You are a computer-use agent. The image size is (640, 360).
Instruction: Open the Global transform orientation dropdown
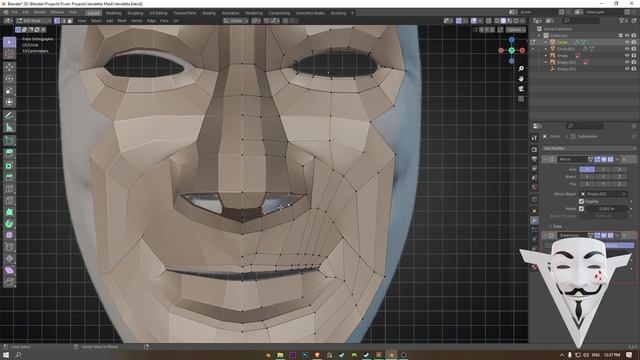235,20
